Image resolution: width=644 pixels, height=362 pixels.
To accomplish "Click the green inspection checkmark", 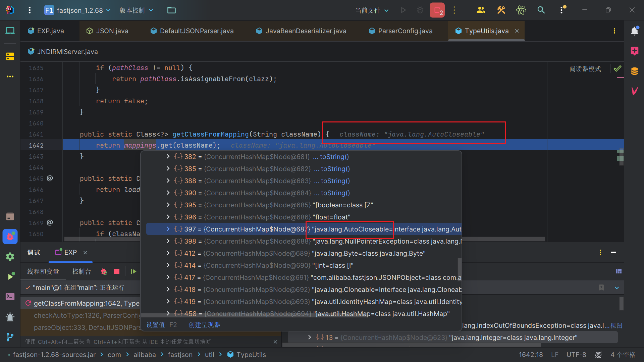I will (617, 69).
